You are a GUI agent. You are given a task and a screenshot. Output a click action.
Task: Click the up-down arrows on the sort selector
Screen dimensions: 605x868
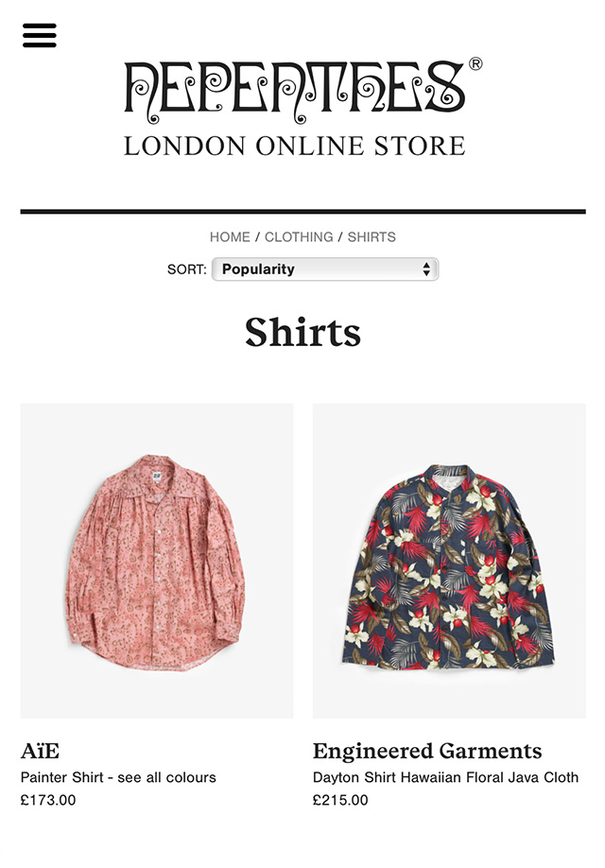pyautogui.click(x=426, y=269)
